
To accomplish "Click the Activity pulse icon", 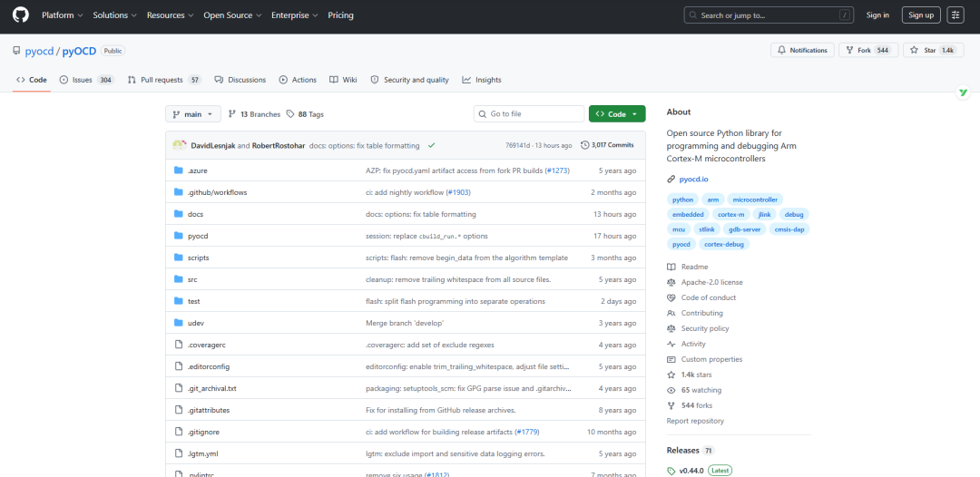I will click(671, 344).
